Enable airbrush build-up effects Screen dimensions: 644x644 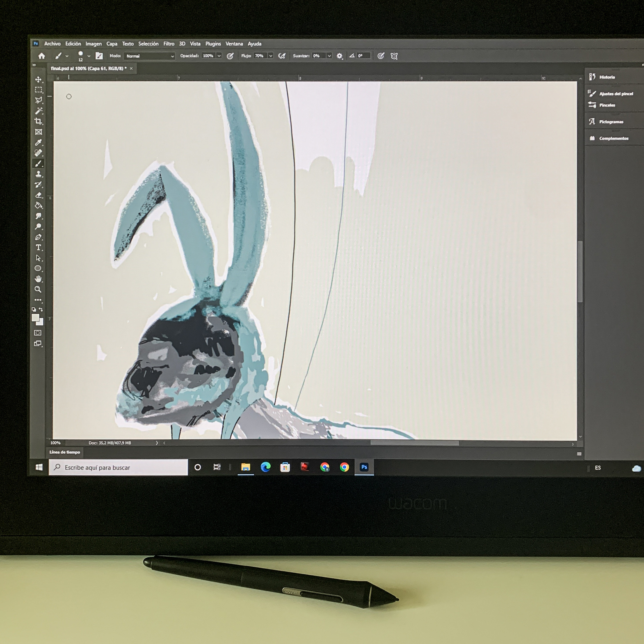click(x=282, y=56)
